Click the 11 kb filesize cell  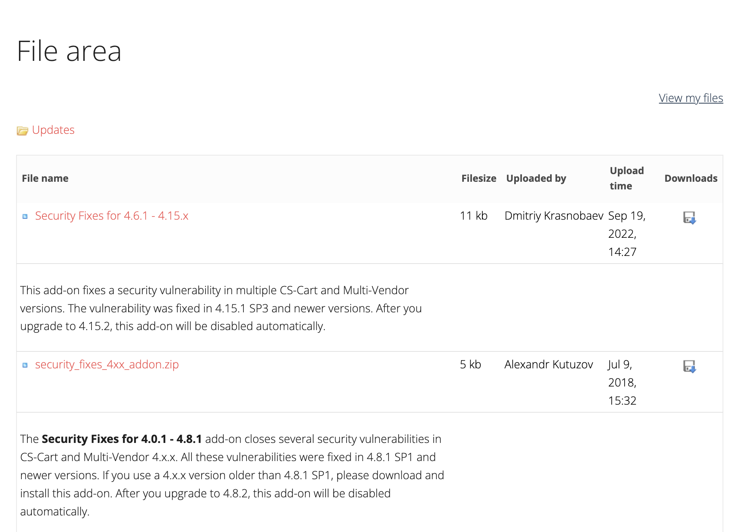click(474, 216)
